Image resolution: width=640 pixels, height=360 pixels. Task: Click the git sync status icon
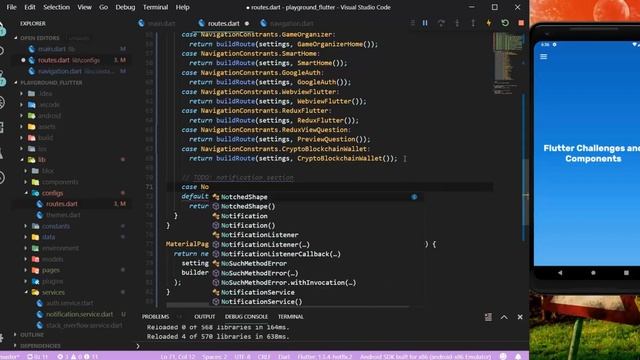(x=38, y=356)
